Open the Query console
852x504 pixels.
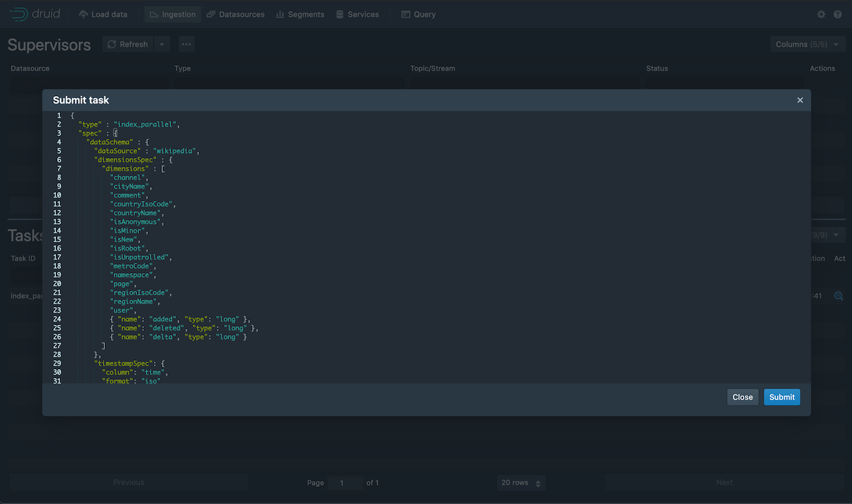(418, 14)
